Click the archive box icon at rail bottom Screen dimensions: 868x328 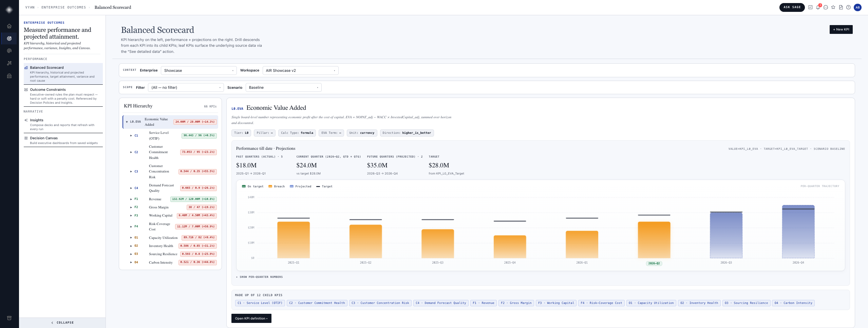pos(9,318)
